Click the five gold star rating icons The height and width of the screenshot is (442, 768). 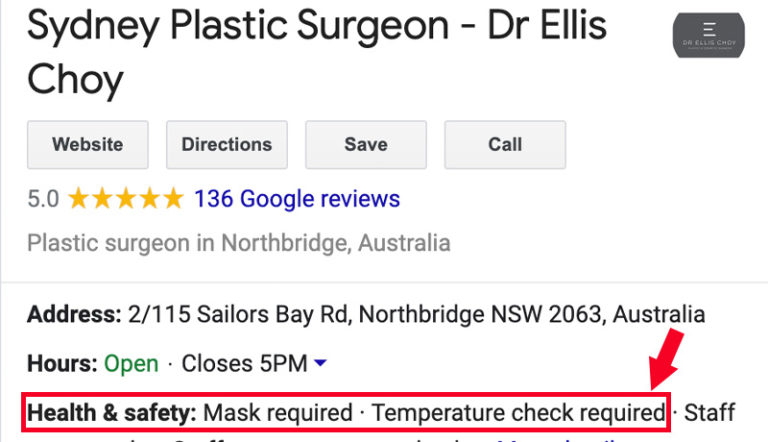(126, 199)
